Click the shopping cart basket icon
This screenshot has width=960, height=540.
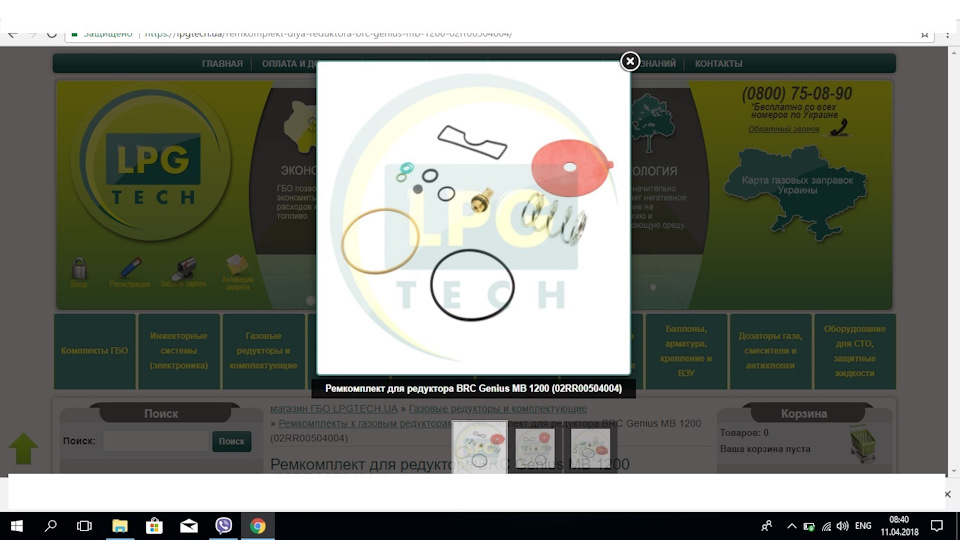[x=863, y=443]
